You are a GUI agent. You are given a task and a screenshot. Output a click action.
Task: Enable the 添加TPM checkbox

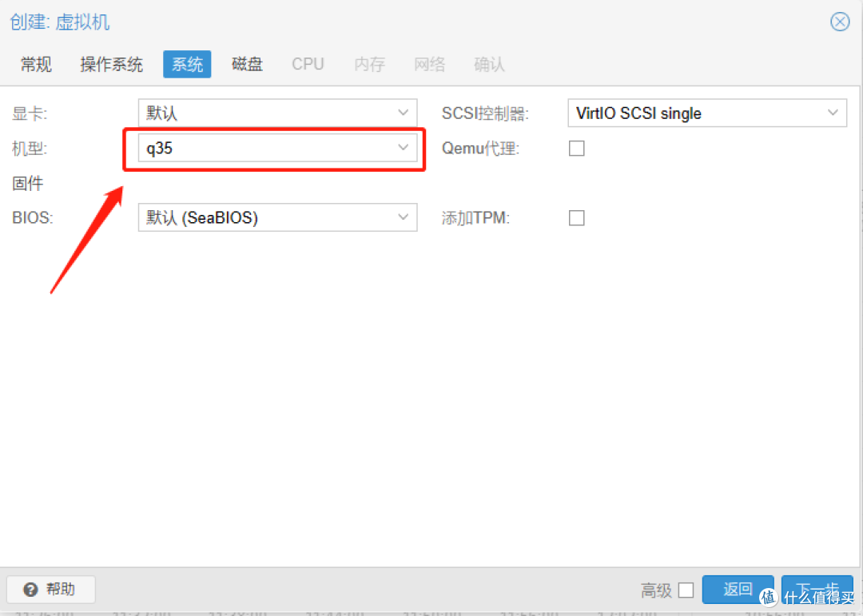576,217
